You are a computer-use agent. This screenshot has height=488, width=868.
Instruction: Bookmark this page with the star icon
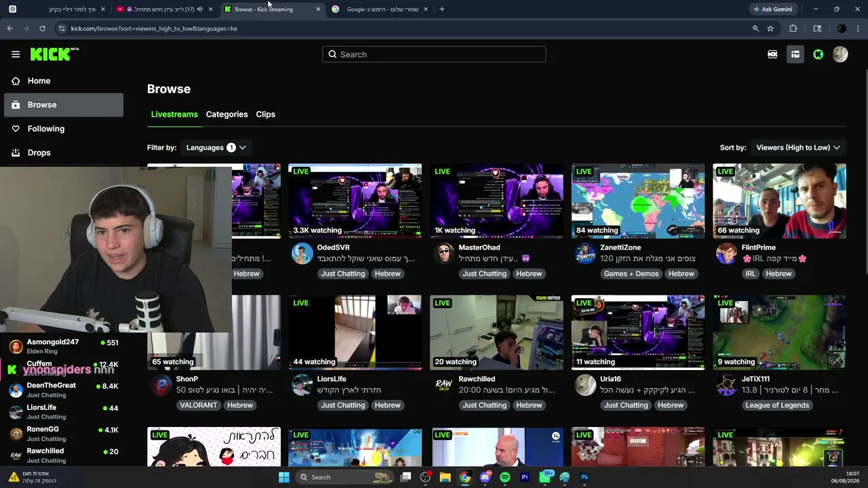click(770, 28)
